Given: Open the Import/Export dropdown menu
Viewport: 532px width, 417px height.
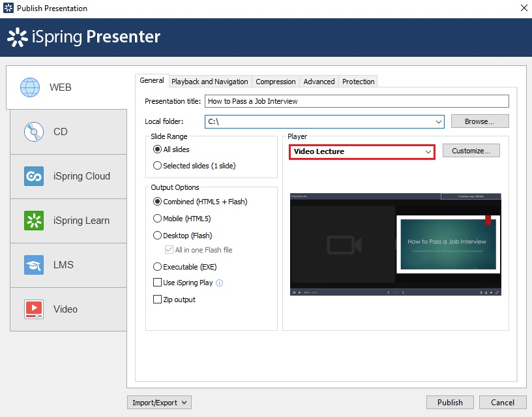Looking at the screenshot, I should pyautogui.click(x=159, y=403).
